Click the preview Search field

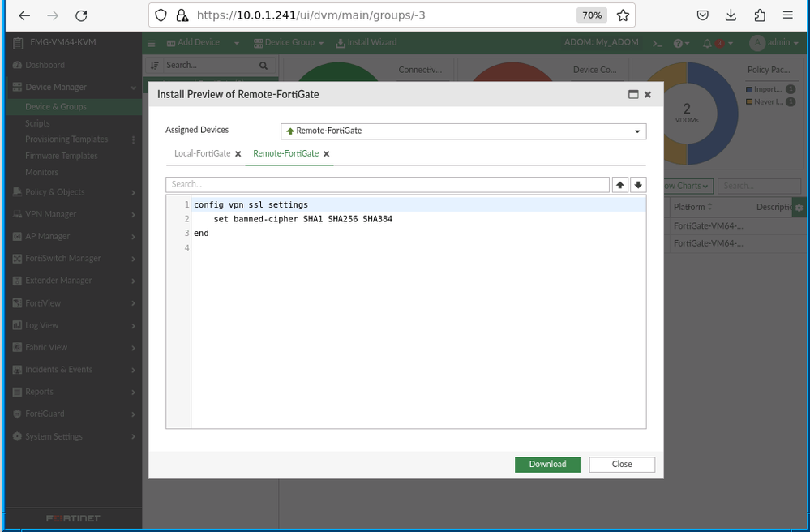point(388,184)
